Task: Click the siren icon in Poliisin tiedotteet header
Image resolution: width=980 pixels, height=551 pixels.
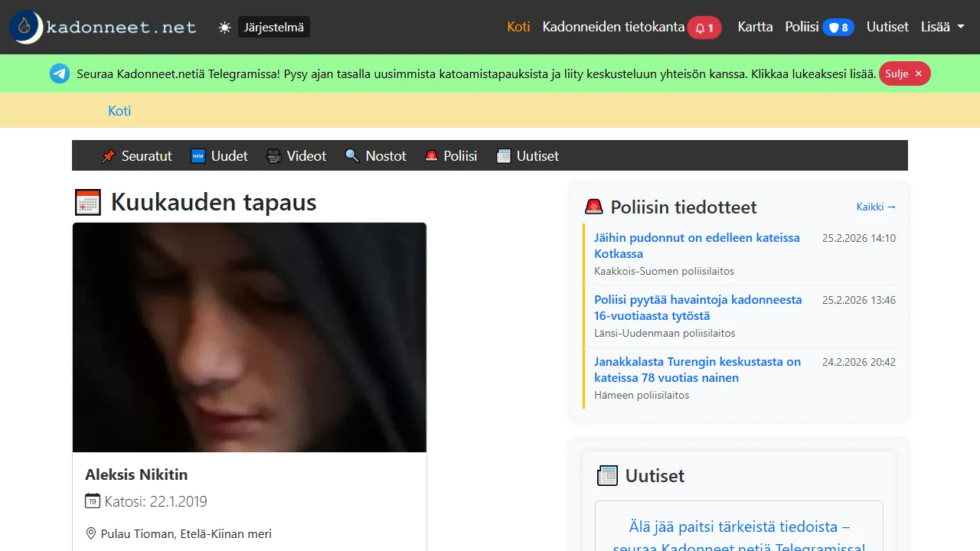Action: point(595,206)
